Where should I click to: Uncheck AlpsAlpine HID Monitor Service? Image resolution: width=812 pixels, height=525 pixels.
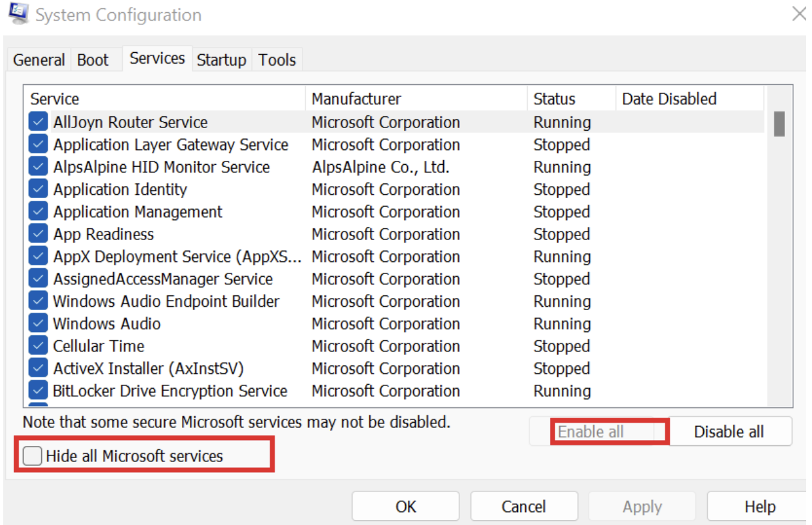pyautogui.click(x=37, y=167)
